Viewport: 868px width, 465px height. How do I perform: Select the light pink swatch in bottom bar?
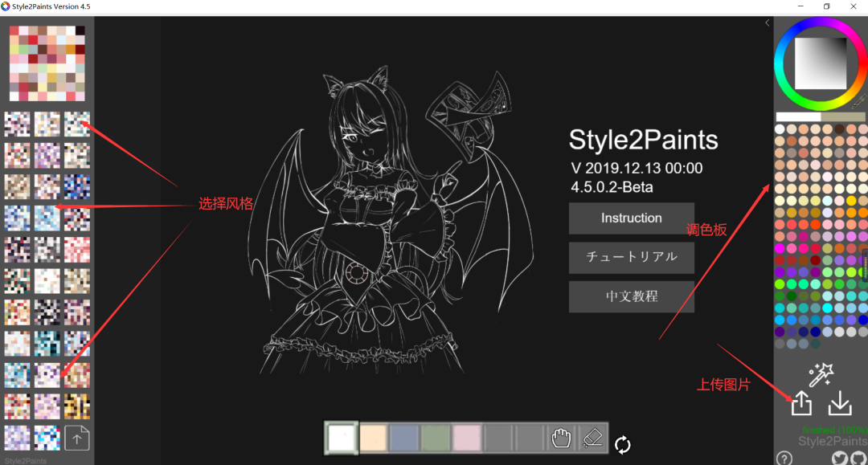click(467, 438)
